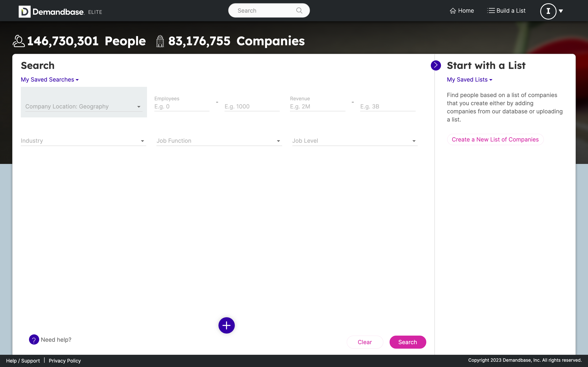Expand the Industry dropdown
Viewport: 588px width, 367px height.
83,141
